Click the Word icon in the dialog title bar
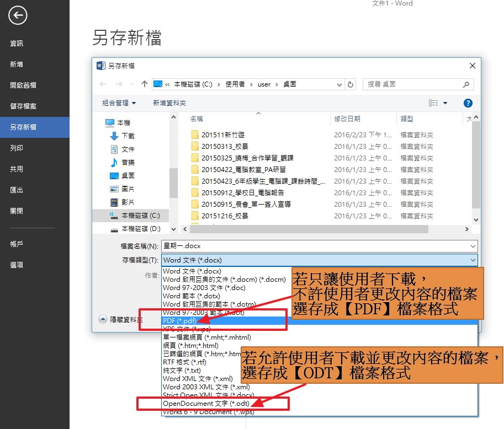The image size is (504, 429). (100, 66)
